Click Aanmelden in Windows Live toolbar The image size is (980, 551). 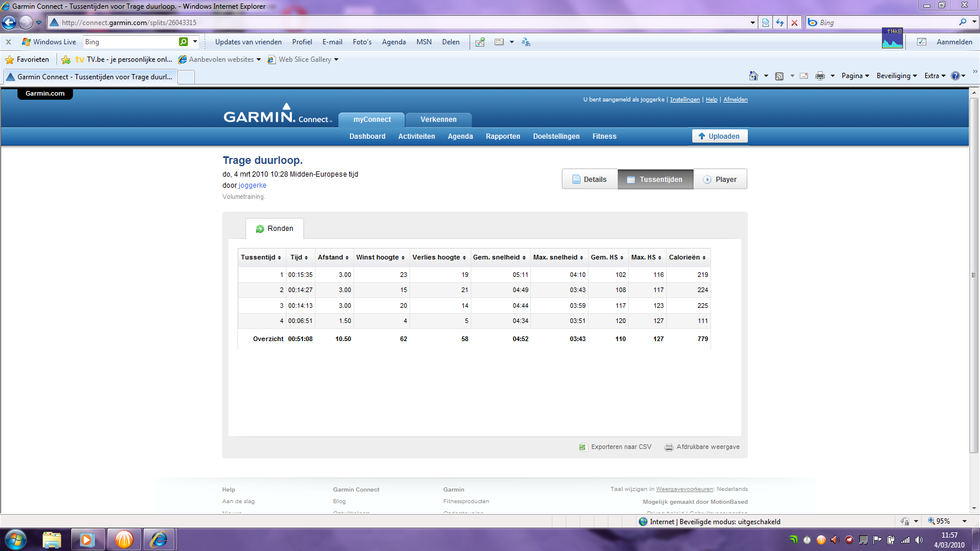tap(954, 42)
